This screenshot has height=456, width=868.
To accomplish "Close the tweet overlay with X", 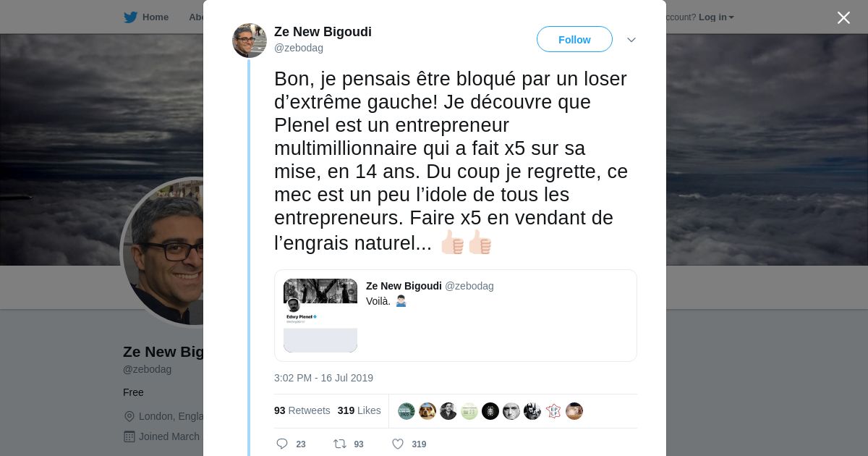I will pos(843,18).
